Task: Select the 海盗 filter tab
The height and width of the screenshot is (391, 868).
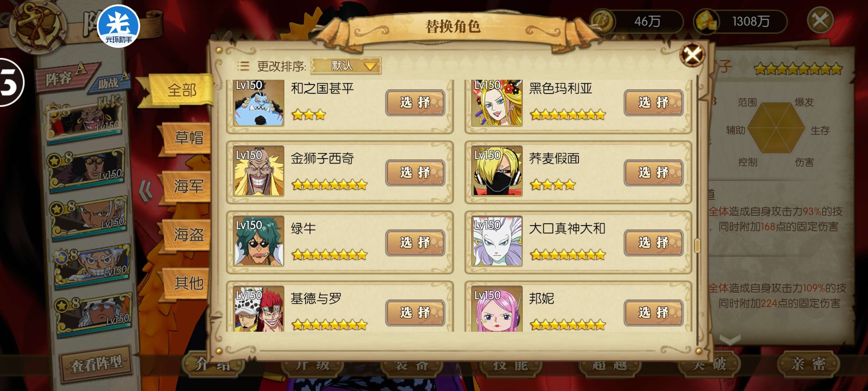Action: coord(187,235)
